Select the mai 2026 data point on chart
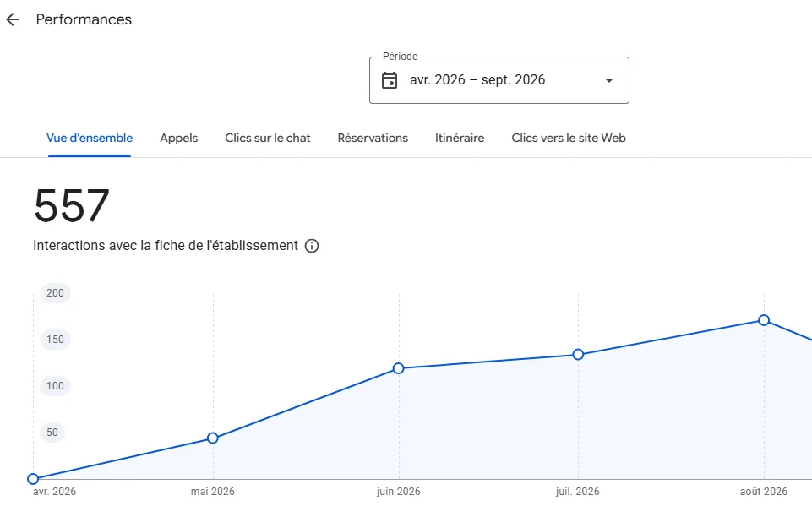This screenshot has width=812, height=517. coord(213,438)
